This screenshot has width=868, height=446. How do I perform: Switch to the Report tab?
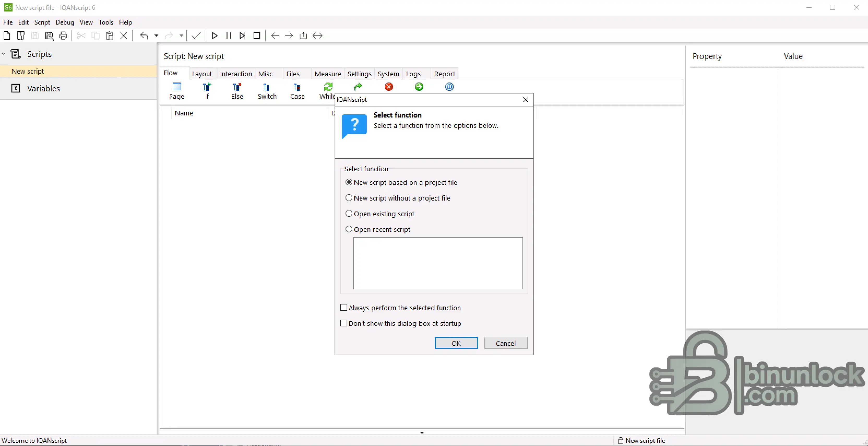click(444, 74)
